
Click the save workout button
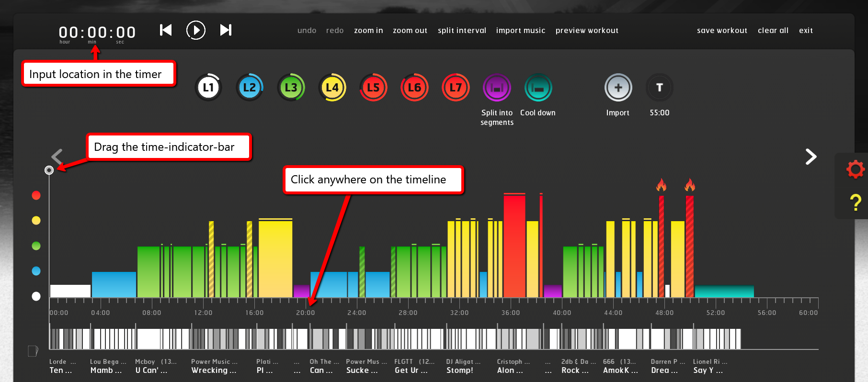pyautogui.click(x=722, y=31)
